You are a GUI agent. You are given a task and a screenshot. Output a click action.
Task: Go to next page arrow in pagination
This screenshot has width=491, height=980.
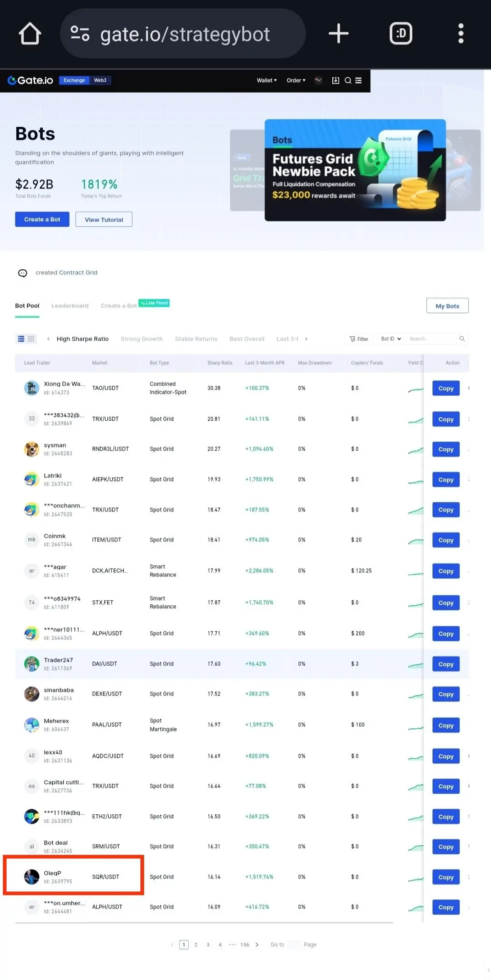coord(257,945)
